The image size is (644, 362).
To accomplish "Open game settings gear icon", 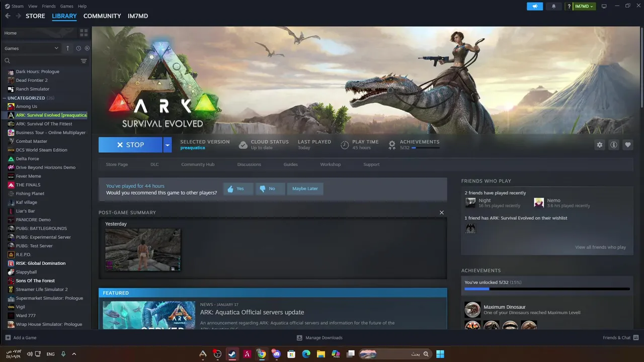I will (x=599, y=145).
